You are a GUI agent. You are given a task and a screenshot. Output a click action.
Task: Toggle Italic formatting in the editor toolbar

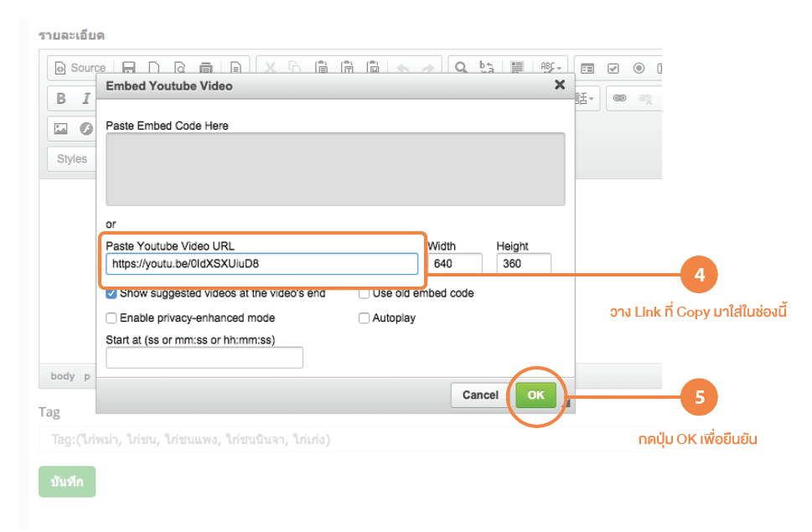click(85, 99)
